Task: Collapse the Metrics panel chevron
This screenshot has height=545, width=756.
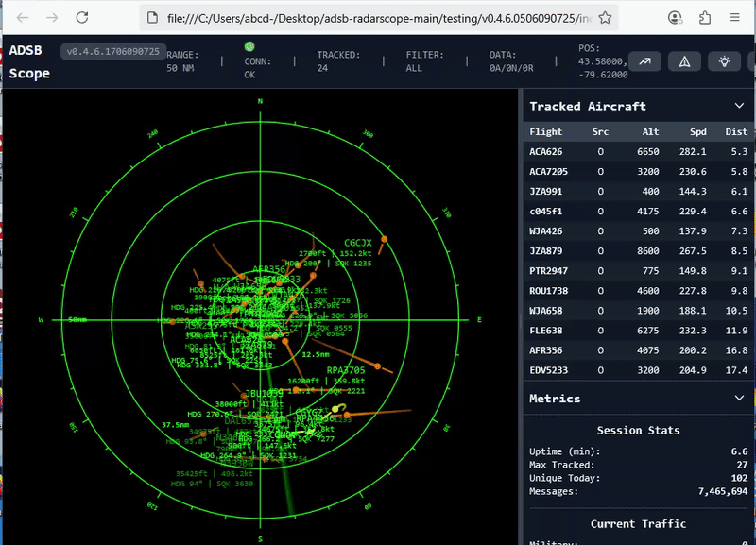Action: [x=739, y=398]
